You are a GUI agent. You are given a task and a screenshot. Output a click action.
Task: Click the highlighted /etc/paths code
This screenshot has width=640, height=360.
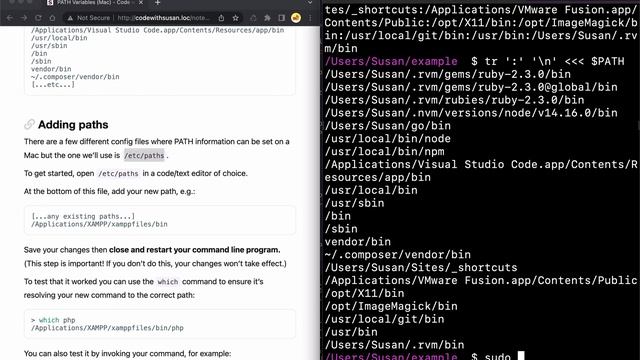(x=144, y=156)
